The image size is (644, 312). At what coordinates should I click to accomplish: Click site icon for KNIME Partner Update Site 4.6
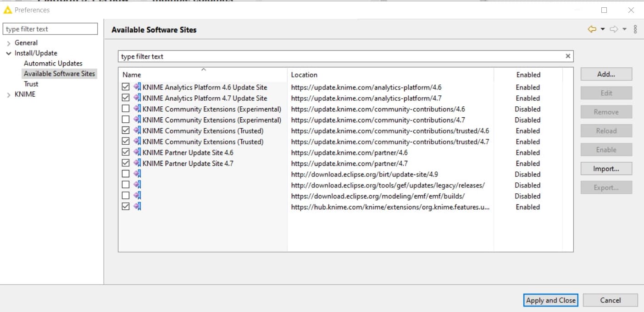pos(137,153)
